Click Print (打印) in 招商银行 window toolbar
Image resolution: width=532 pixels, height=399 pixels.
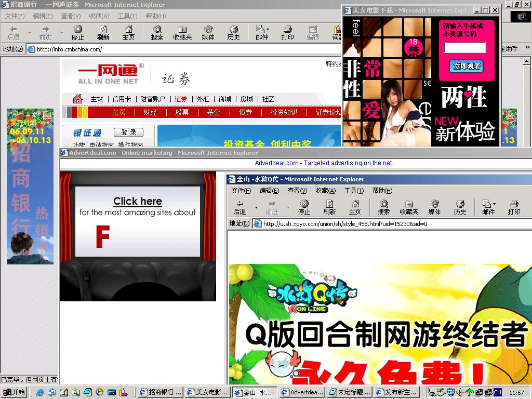coord(287,33)
